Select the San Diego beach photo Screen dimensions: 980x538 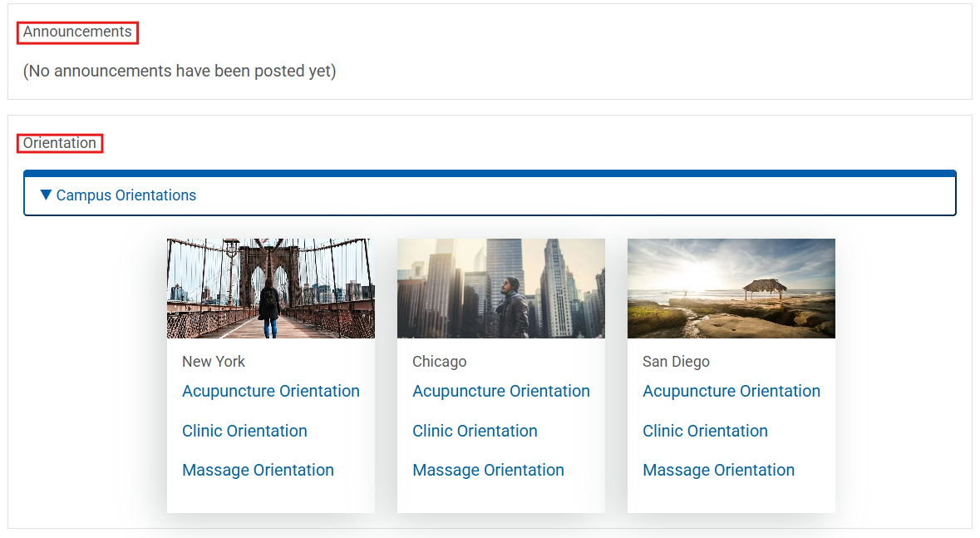[731, 289]
